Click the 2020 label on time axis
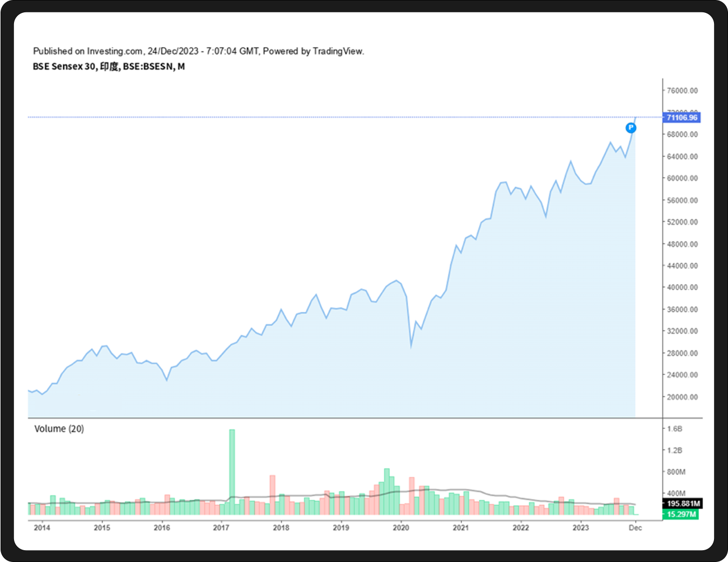The image size is (728, 562). (x=401, y=527)
